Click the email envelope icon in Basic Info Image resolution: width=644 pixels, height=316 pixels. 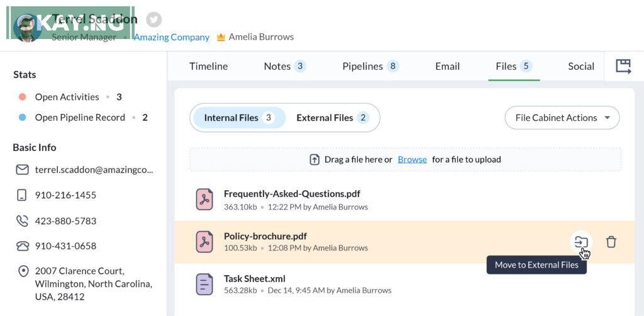point(23,169)
